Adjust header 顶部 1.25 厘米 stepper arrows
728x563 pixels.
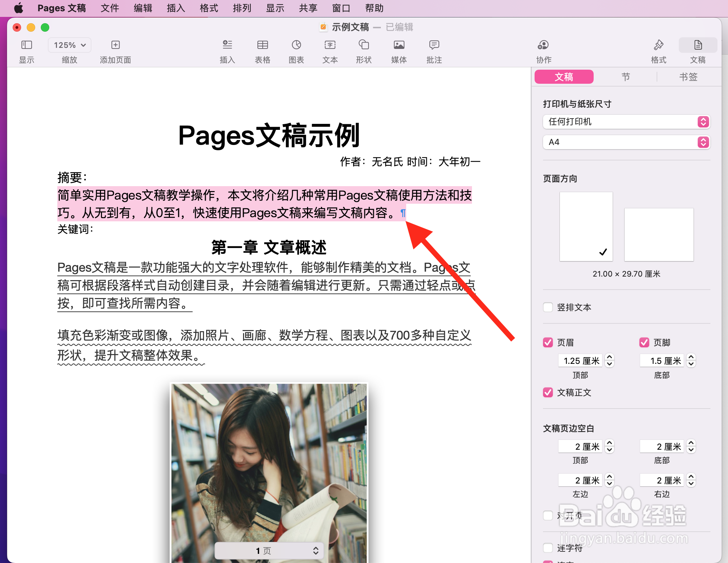tap(609, 361)
